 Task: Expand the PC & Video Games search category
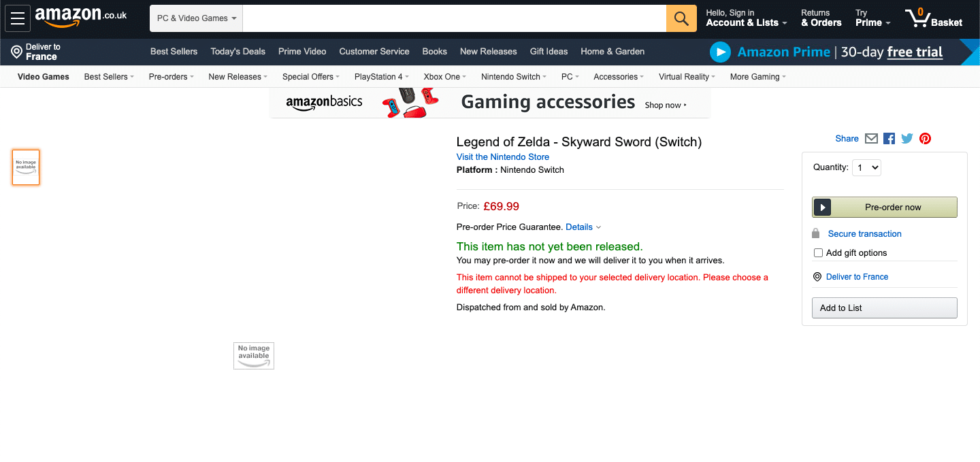(196, 18)
